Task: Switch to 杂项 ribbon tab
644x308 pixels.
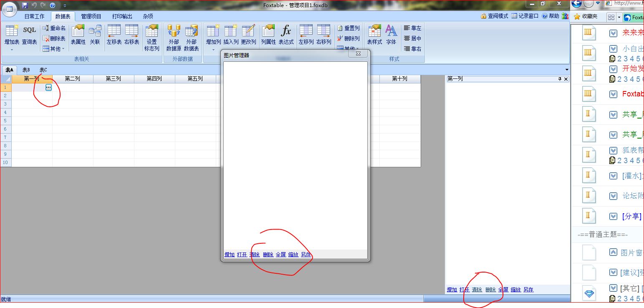Action: coord(148,16)
